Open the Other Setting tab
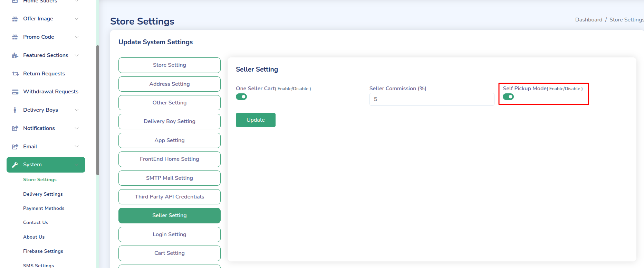The width and height of the screenshot is (644, 268). pyautogui.click(x=170, y=103)
